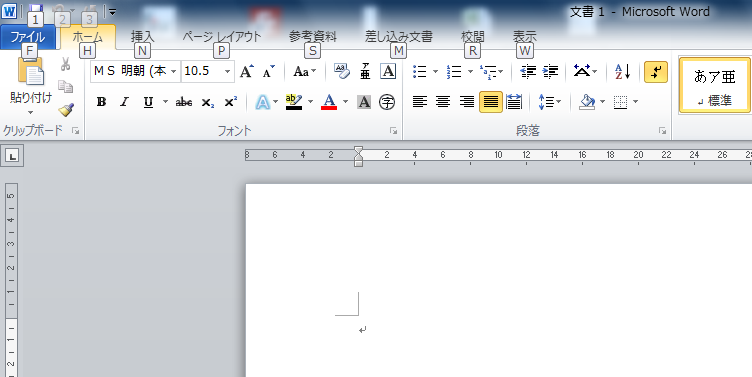This screenshot has height=377, width=752.
Task: Open the Line Spacing dropdown
Action: click(549, 102)
